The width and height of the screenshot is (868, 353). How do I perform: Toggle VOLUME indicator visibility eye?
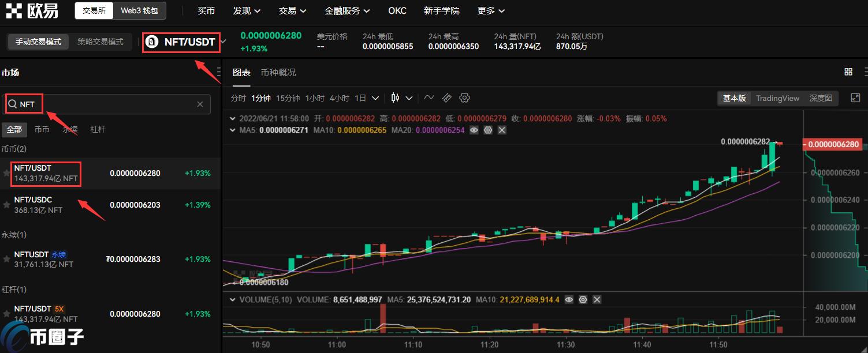pyautogui.click(x=569, y=300)
